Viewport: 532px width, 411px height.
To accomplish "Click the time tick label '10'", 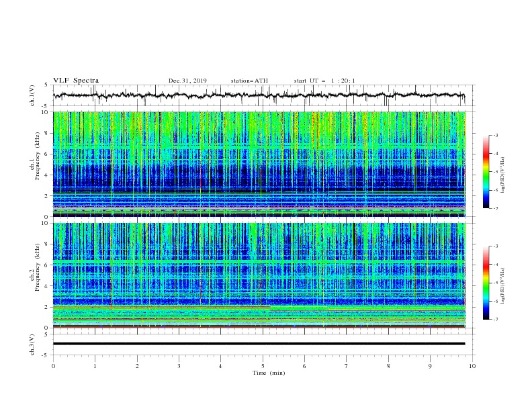I will click(472, 366).
